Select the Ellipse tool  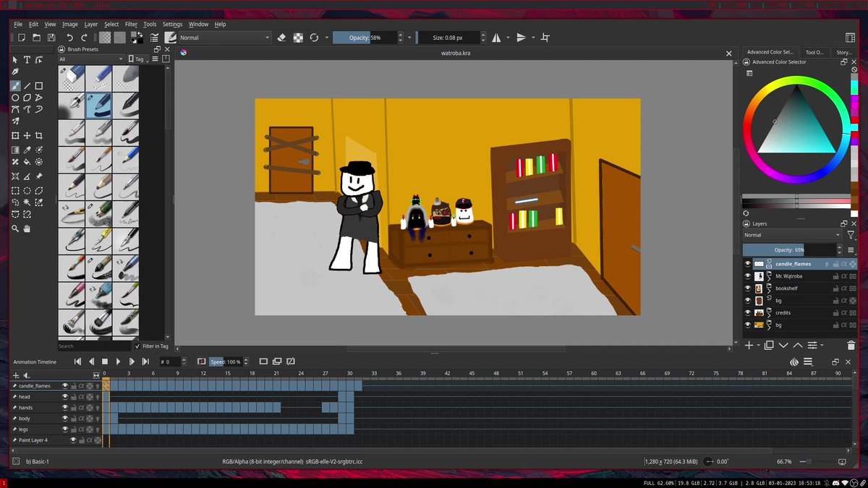pyautogui.click(x=15, y=97)
